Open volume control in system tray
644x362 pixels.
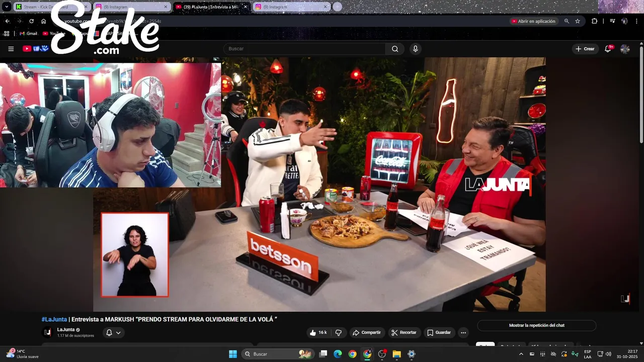pos(608,354)
